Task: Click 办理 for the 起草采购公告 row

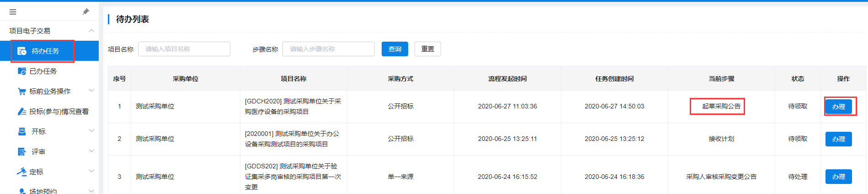Action: coord(838,107)
